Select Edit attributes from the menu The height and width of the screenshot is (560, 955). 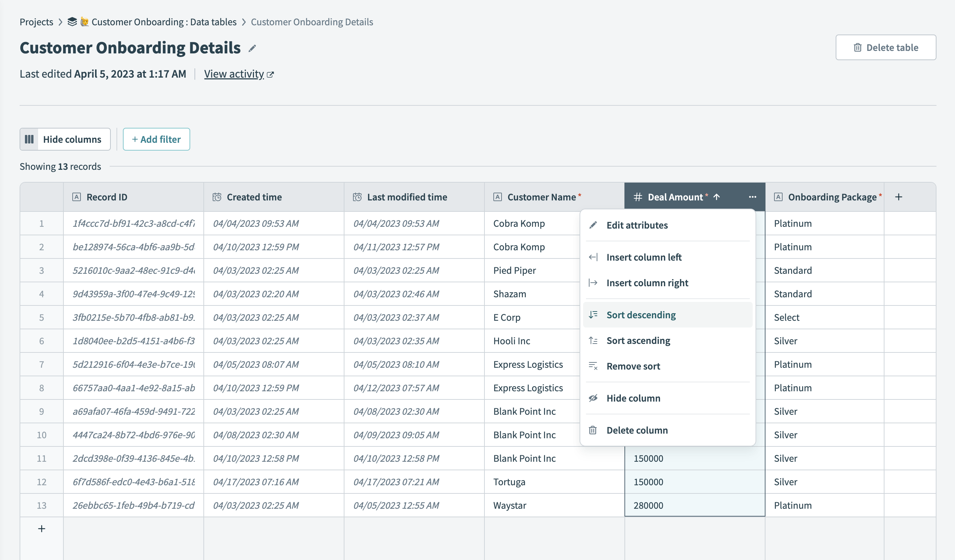(x=637, y=225)
